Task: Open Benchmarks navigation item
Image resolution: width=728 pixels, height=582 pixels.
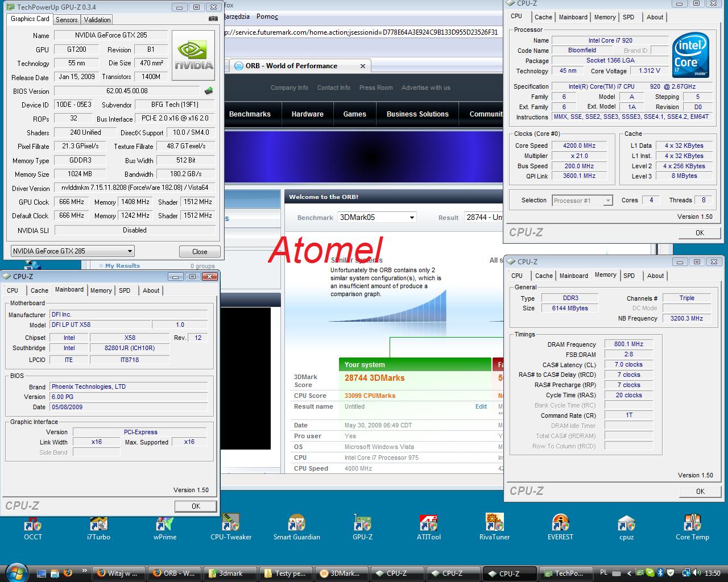Action: pos(250,114)
